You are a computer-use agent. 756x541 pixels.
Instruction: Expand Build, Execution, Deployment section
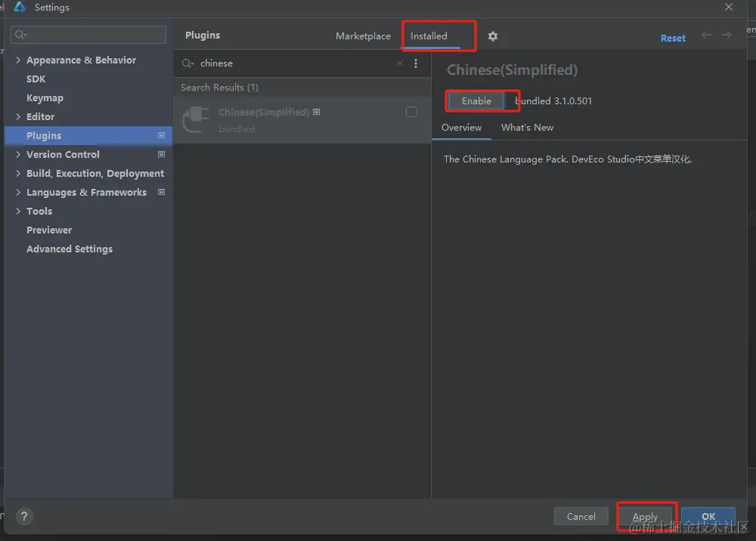(x=18, y=174)
